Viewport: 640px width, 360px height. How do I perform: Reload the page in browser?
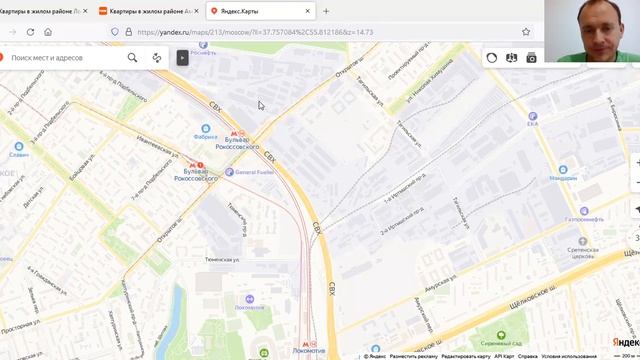[30, 32]
